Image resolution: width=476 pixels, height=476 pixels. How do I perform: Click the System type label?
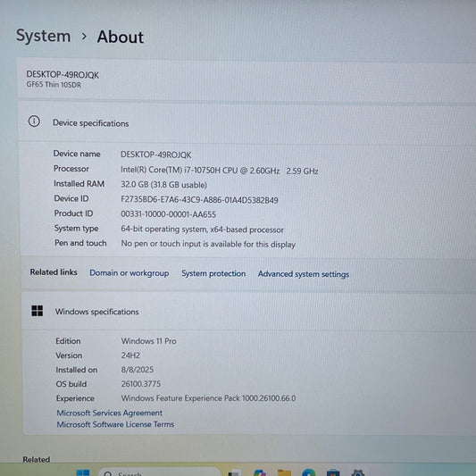pyautogui.click(x=76, y=229)
